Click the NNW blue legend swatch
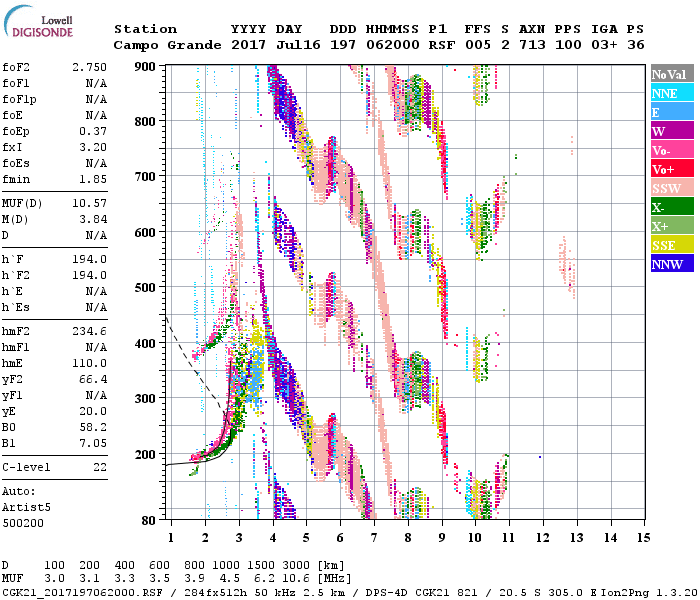This screenshot has height=600, width=700. click(x=671, y=264)
